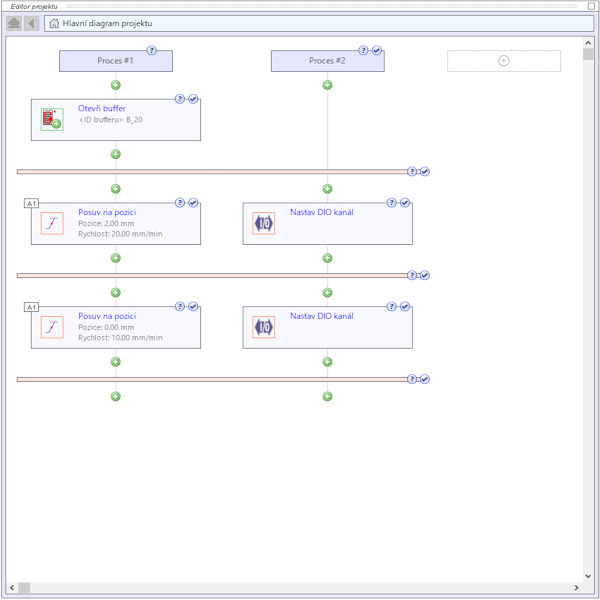The height and width of the screenshot is (600, 600).
Task: Toggle checkmark on the second synchronization bar
Action: point(425,275)
